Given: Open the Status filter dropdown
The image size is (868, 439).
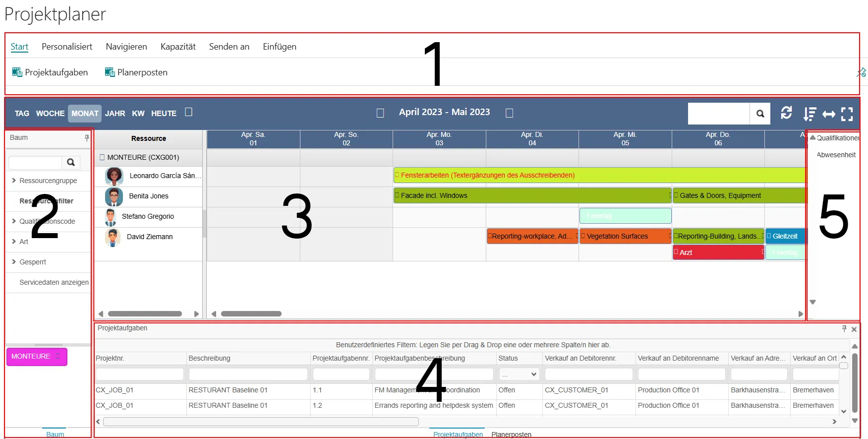Looking at the screenshot, I should [x=519, y=374].
